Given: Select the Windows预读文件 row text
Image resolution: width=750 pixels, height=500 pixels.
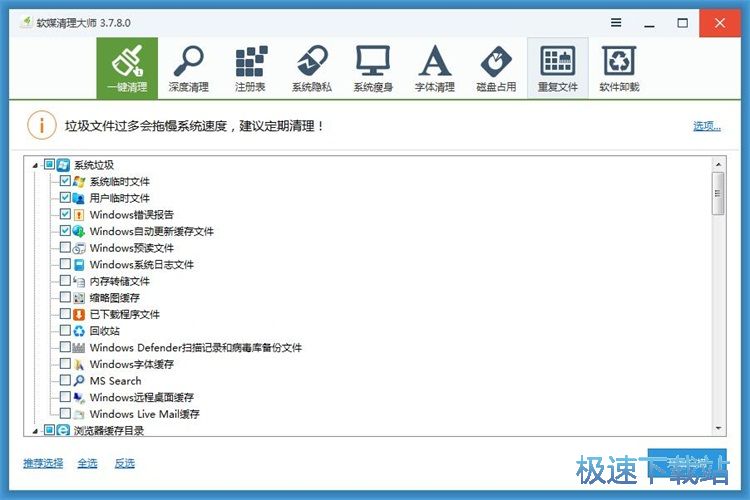Looking at the screenshot, I should (x=132, y=248).
